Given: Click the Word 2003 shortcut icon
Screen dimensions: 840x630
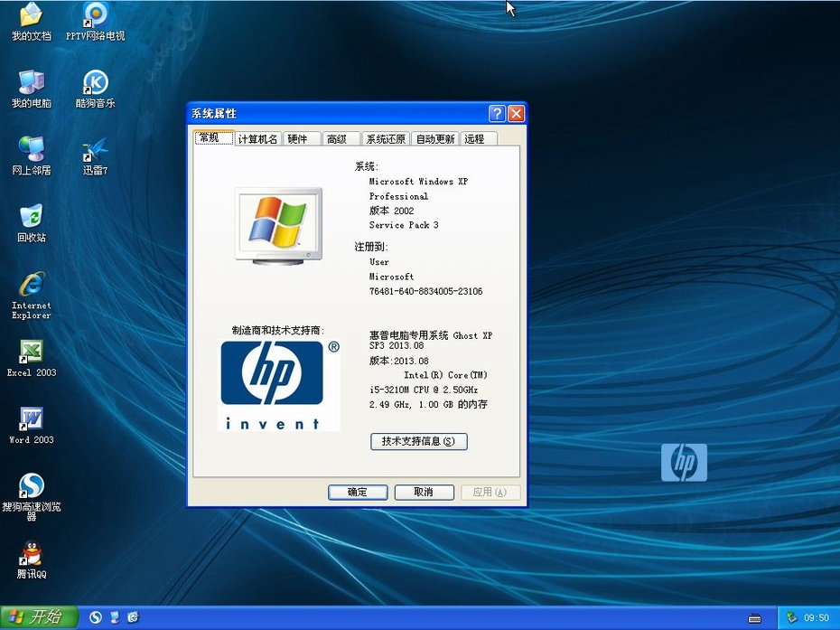Looking at the screenshot, I should point(31,425).
